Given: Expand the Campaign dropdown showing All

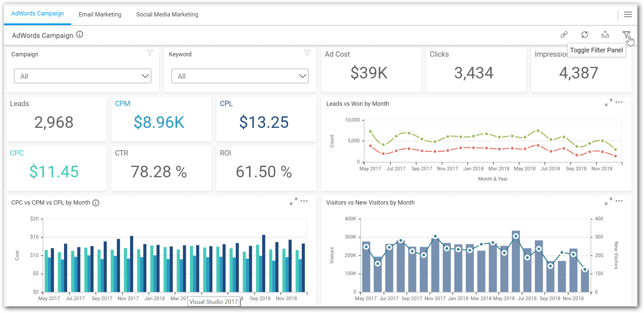Looking at the screenshot, I should pyautogui.click(x=82, y=76).
